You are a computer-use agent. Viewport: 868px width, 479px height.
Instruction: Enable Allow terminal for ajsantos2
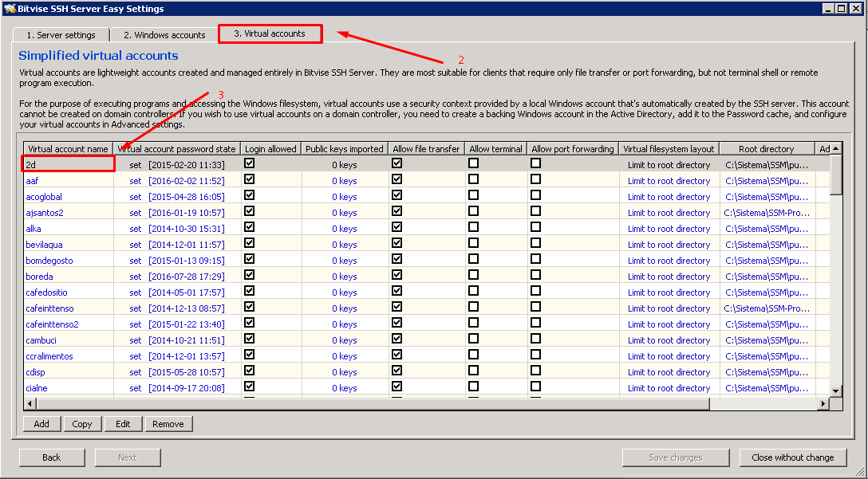pos(473,212)
